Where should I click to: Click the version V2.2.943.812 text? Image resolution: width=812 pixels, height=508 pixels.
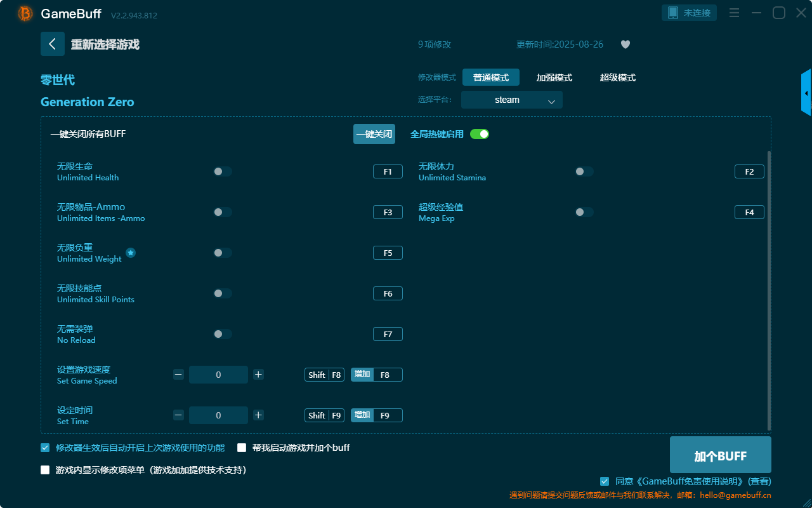point(134,15)
